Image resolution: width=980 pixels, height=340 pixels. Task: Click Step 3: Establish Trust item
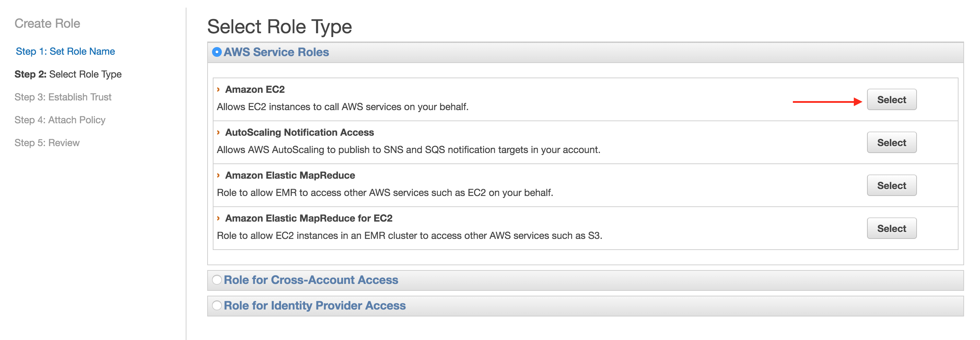(x=63, y=97)
